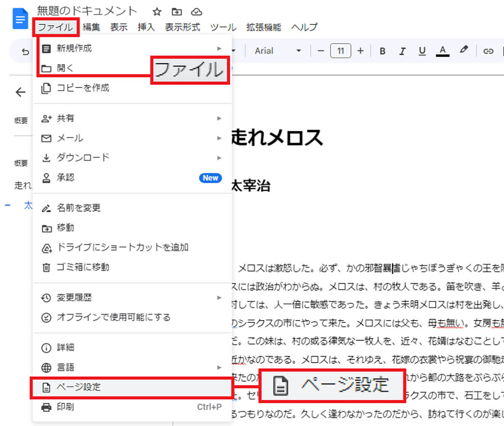Choose コピーを作成 menu entry
The image size is (504, 426).
point(132,88)
